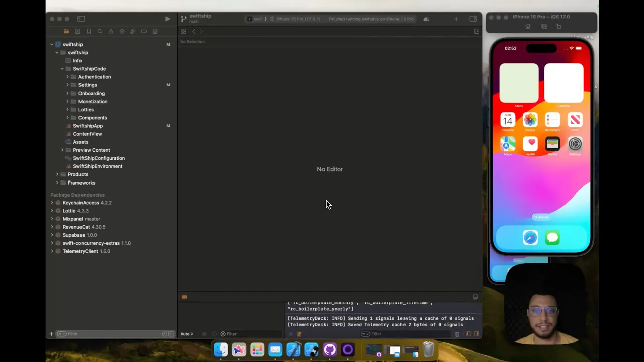Open the Info file
Viewport: 644px width, 362px height.
(x=77, y=61)
